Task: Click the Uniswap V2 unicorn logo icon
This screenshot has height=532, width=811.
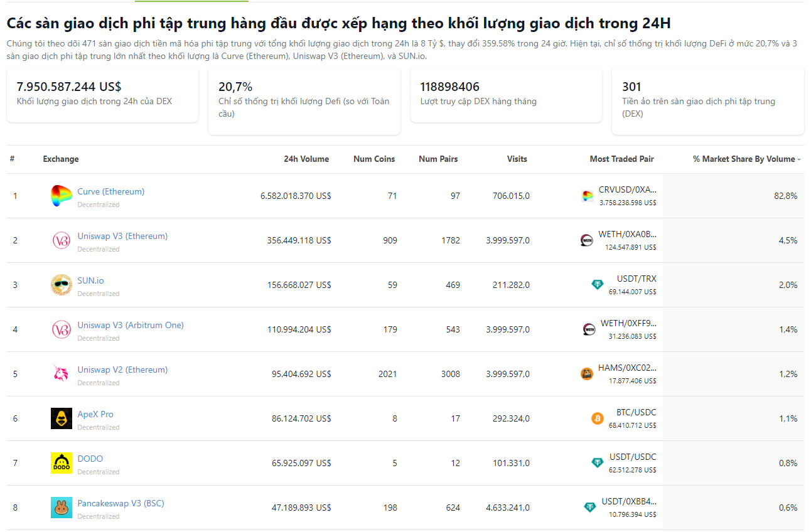Action: point(62,375)
